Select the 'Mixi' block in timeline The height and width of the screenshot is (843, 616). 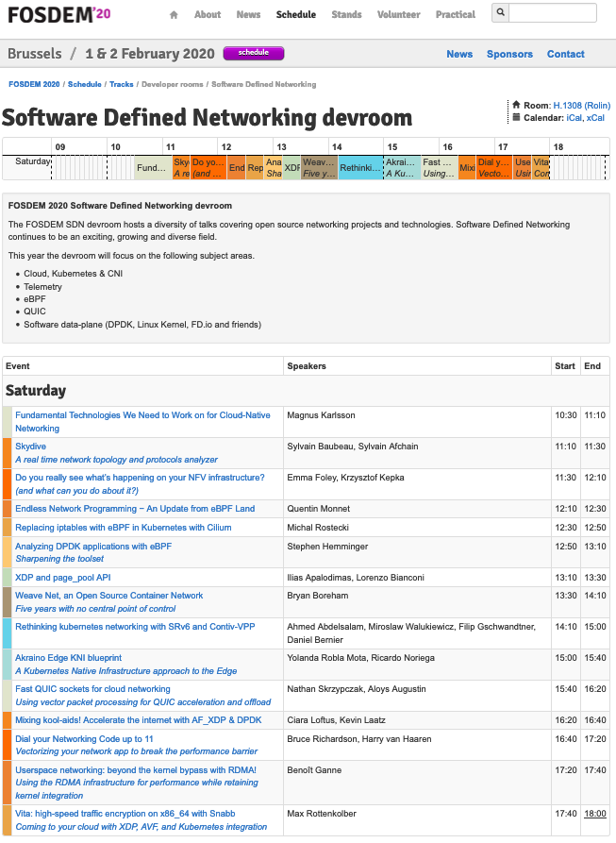(467, 168)
